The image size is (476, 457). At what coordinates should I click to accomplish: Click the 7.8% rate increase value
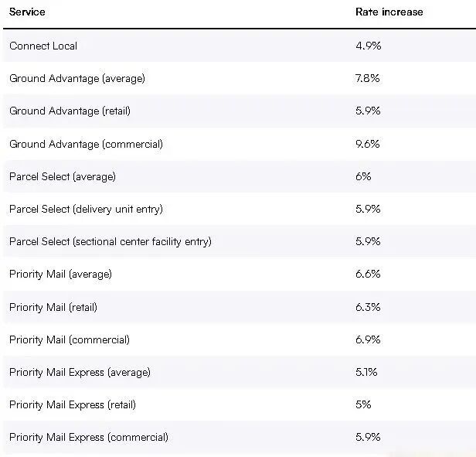(x=368, y=79)
